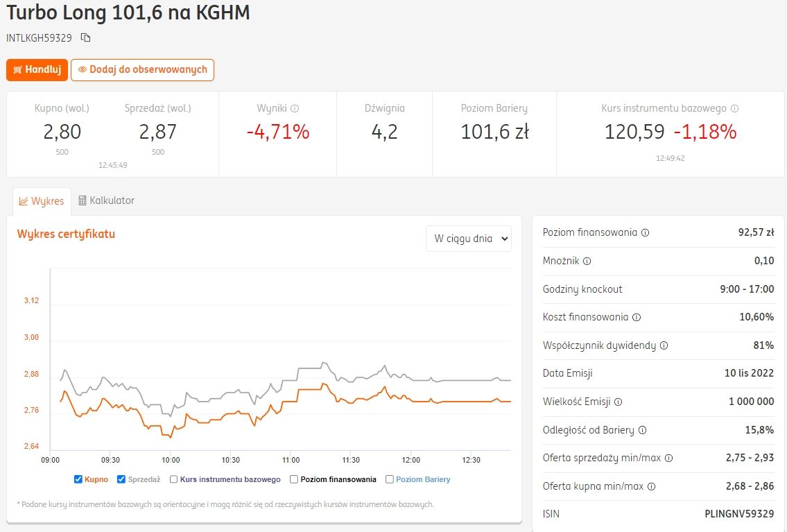Switch to the Kalkulator tab

106,200
